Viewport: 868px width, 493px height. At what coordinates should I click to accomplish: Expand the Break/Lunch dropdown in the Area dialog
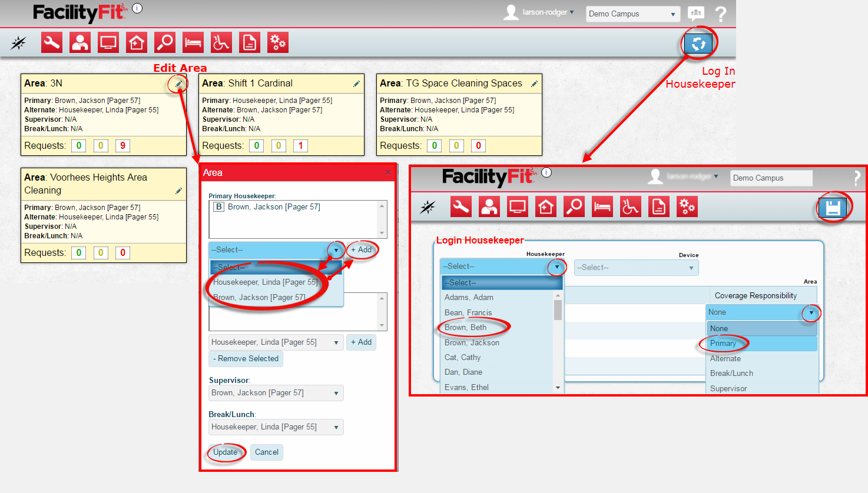[x=276, y=427]
